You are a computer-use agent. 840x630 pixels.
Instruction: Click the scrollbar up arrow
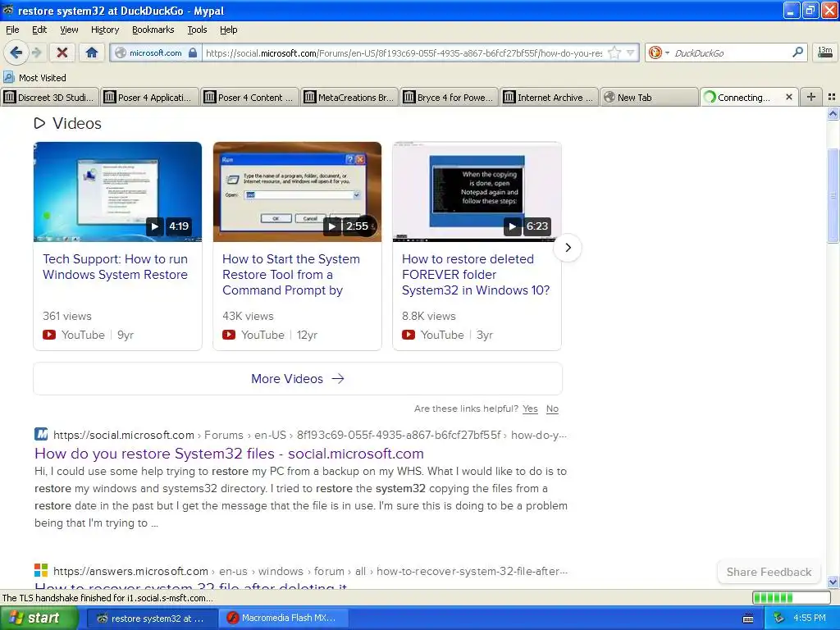click(833, 113)
